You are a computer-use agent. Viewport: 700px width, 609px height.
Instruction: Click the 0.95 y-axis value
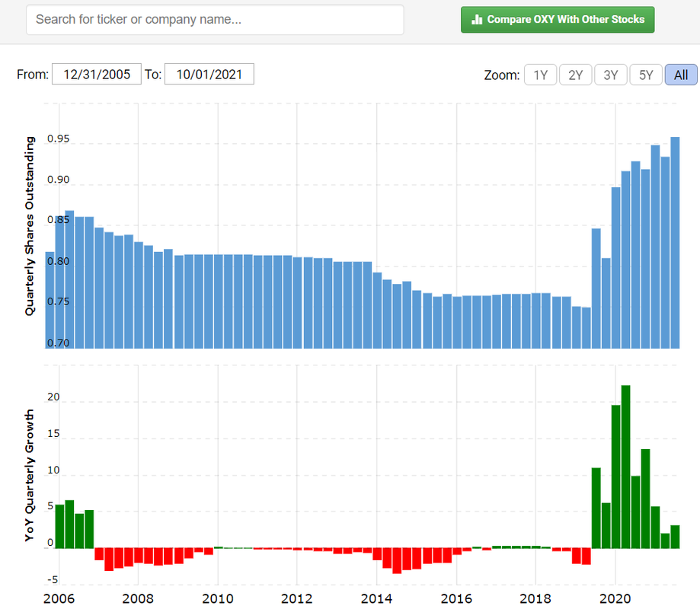(x=59, y=139)
